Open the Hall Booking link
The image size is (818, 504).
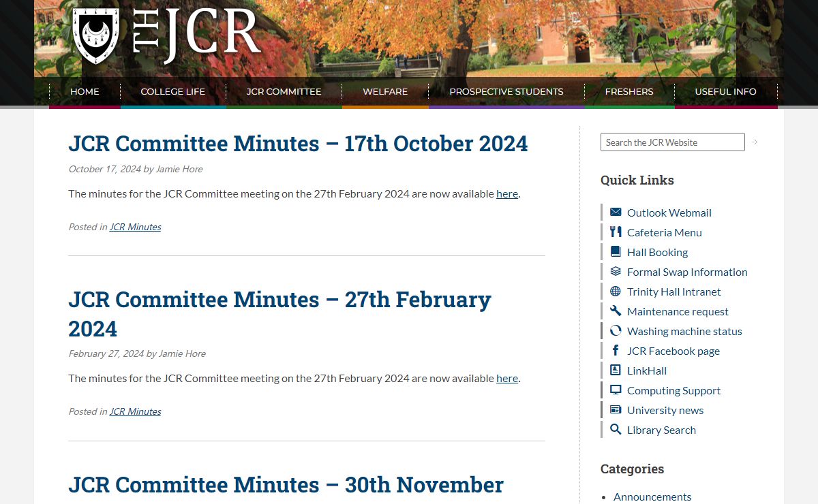pyautogui.click(x=657, y=252)
